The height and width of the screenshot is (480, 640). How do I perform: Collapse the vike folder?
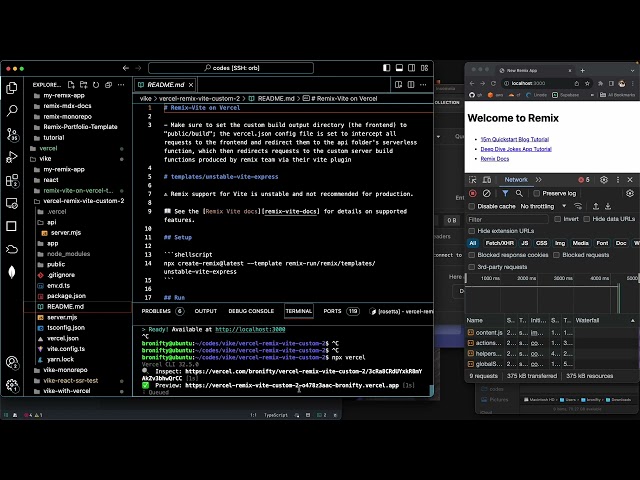[x=45, y=159]
